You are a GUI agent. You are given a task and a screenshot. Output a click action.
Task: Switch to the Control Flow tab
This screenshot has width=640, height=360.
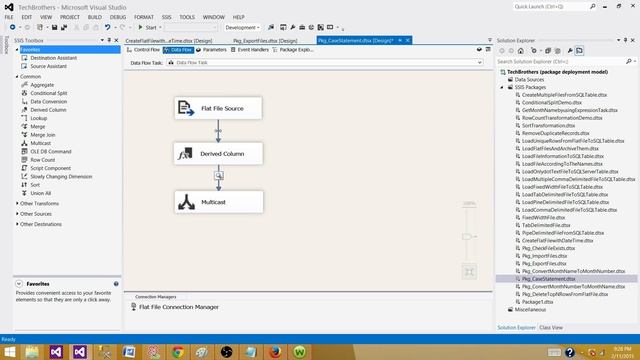click(143, 50)
